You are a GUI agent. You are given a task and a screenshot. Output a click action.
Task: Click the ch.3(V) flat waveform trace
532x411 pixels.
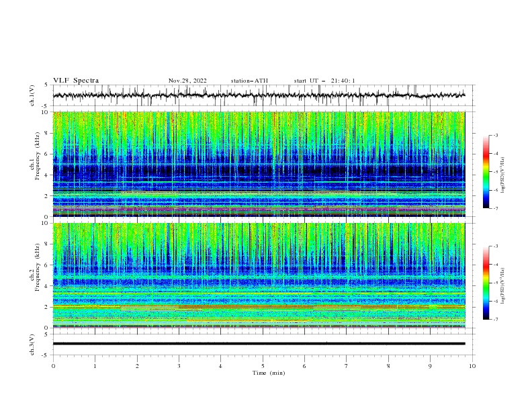tap(259, 344)
